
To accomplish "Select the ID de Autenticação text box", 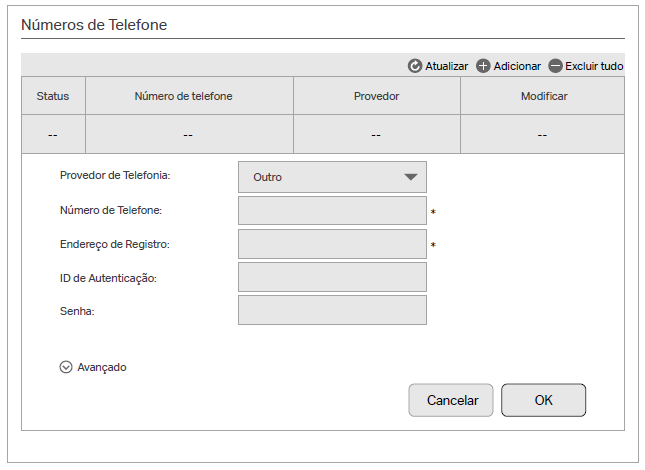I will pos(332,277).
